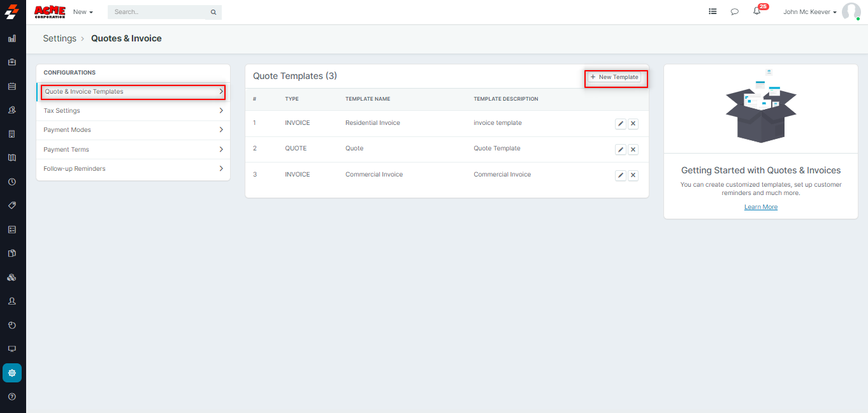Expand the Payment Terms chevron arrow

[x=221, y=150]
